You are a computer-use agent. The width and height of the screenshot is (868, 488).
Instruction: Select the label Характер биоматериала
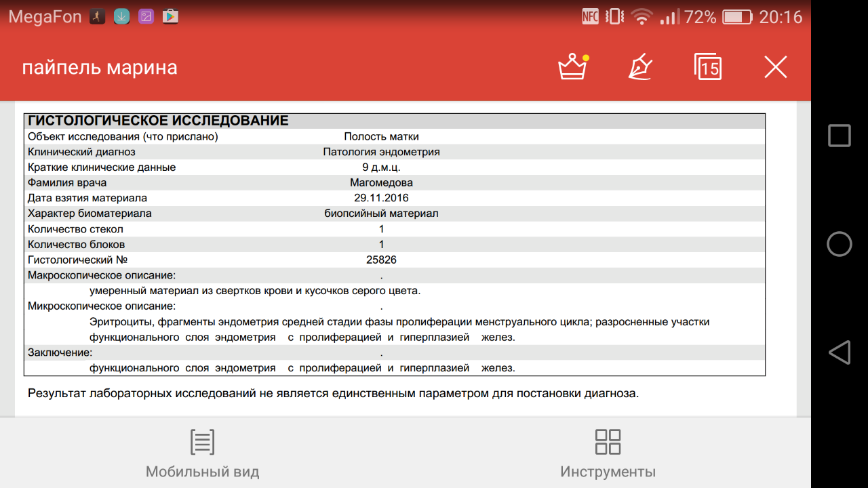click(90, 213)
